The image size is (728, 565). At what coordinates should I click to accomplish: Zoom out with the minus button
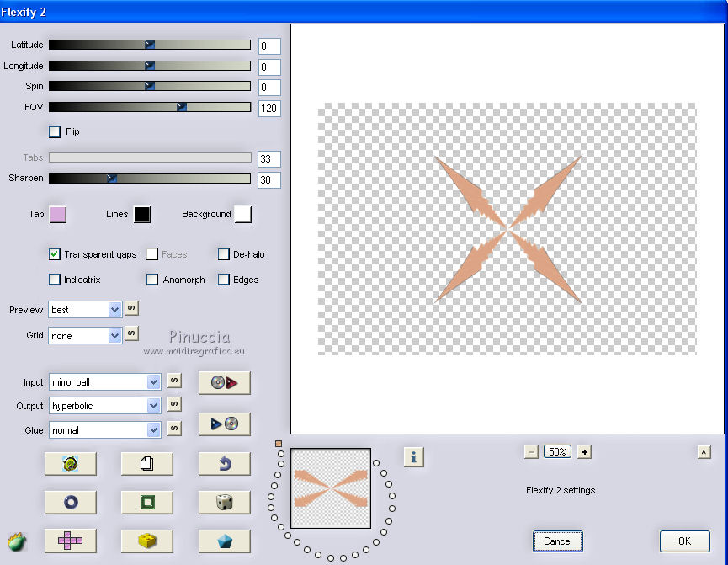(531, 451)
